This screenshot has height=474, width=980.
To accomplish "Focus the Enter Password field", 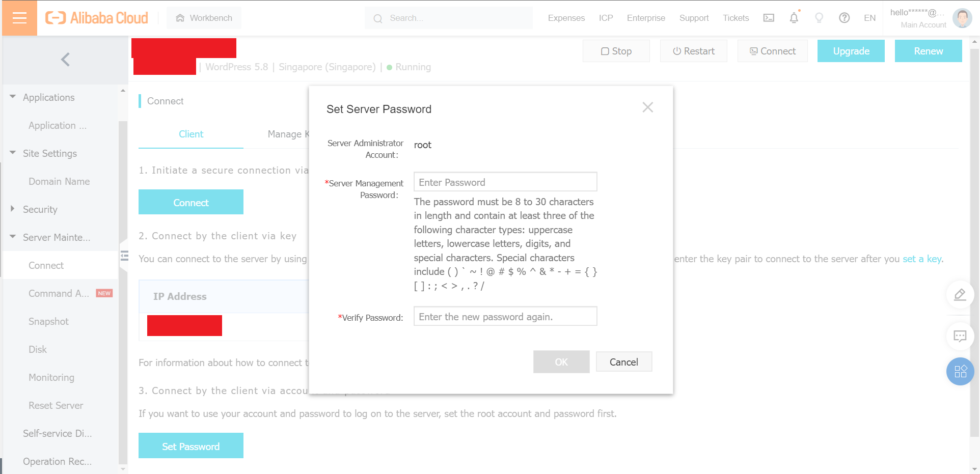I will point(505,182).
